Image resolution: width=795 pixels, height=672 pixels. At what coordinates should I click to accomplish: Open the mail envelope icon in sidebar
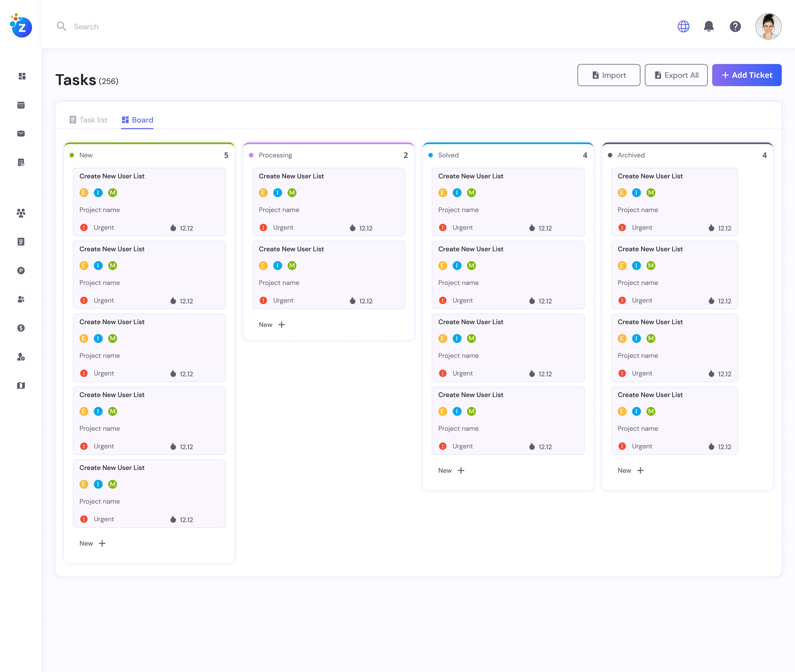(x=21, y=133)
